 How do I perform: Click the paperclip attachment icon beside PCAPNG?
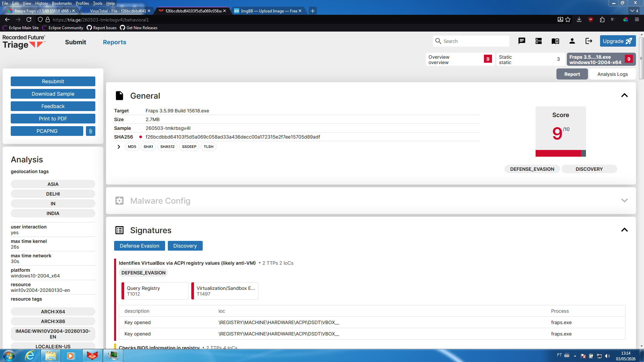[x=91, y=131]
